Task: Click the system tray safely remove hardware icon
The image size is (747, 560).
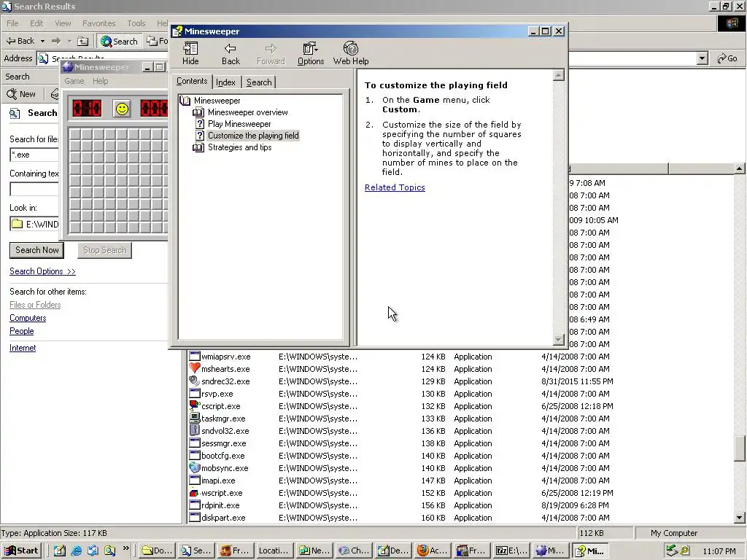Action: (x=672, y=551)
